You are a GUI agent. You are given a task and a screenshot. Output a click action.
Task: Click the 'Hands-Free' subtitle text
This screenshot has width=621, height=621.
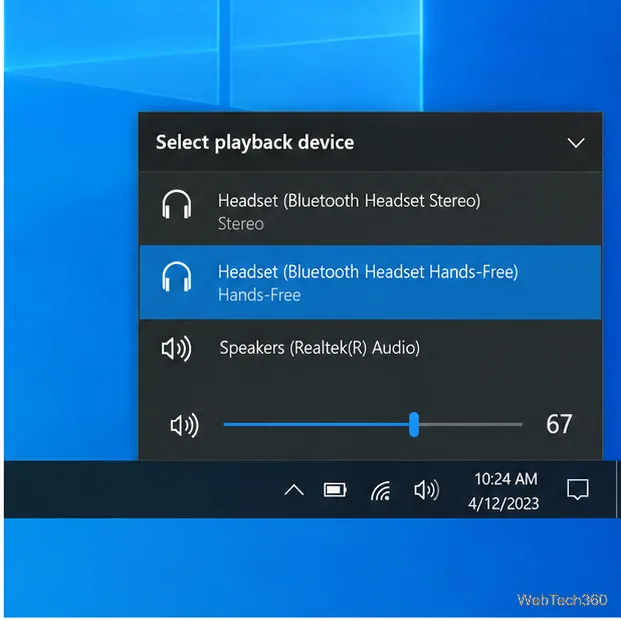[259, 295]
